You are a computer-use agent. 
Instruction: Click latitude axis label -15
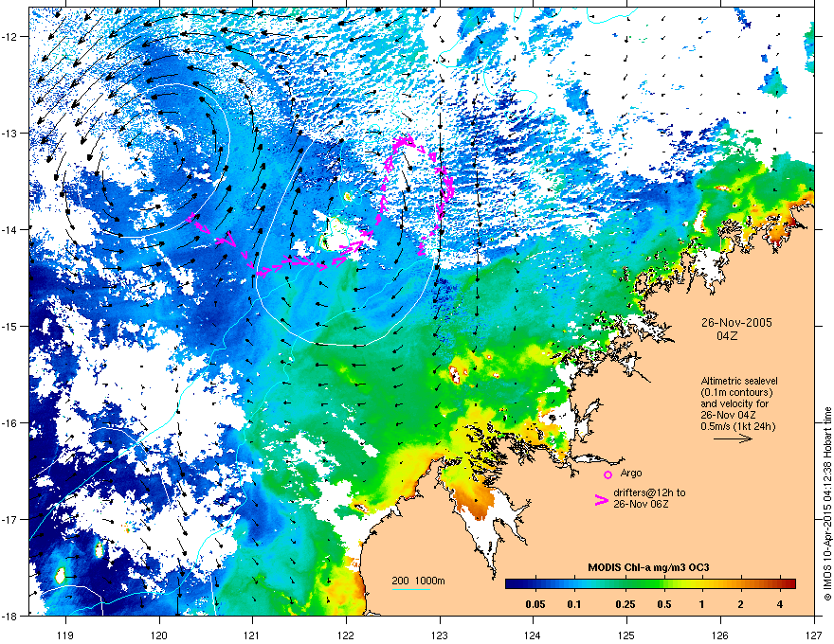pyautogui.click(x=10, y=326)
